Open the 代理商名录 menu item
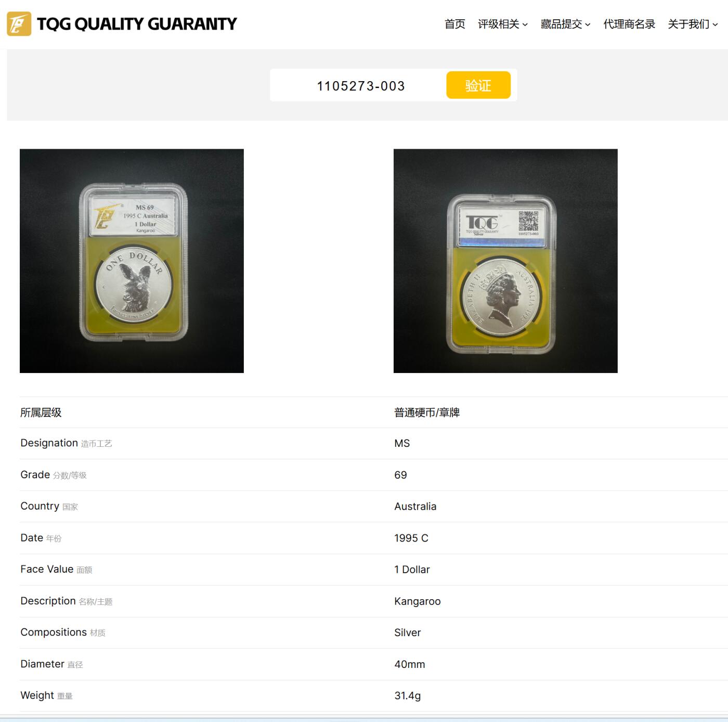728x722 pixels. [x=629, y=24]
